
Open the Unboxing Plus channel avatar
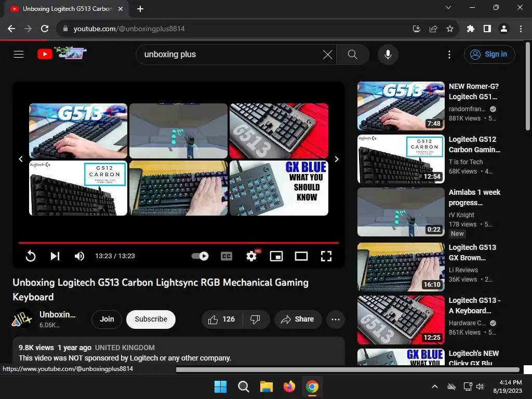click(22, 319)
